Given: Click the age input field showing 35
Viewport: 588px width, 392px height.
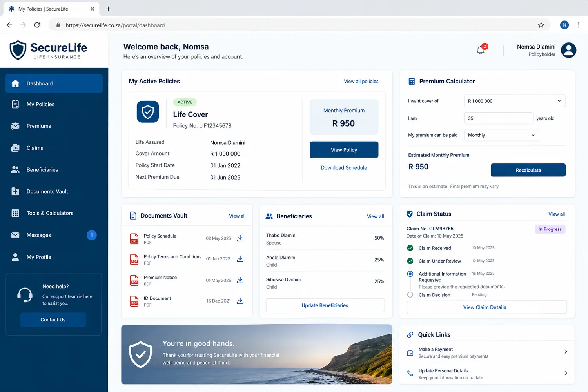Looking at the screenshot, I should point(498,118).
